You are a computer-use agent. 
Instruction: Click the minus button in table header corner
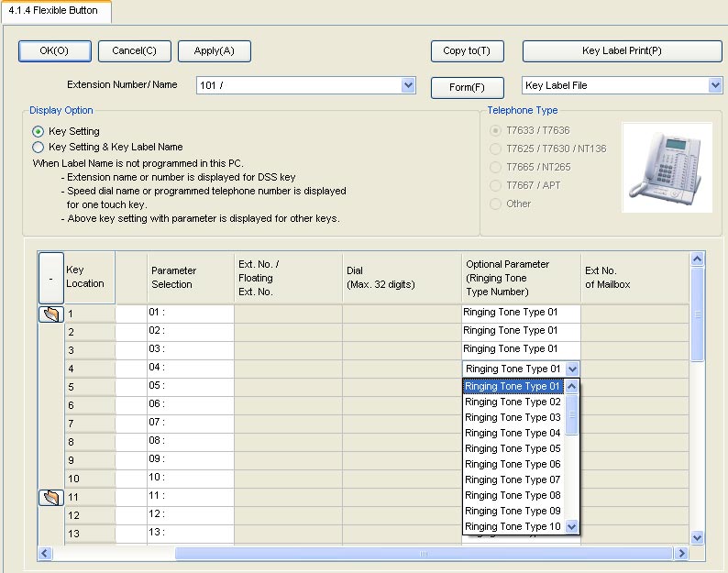point(50,276)
